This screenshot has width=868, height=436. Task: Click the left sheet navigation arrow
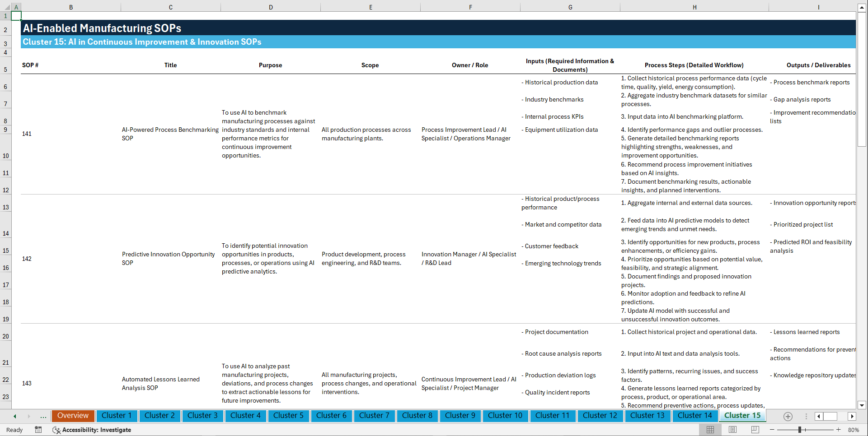click(x=14, y=416)
